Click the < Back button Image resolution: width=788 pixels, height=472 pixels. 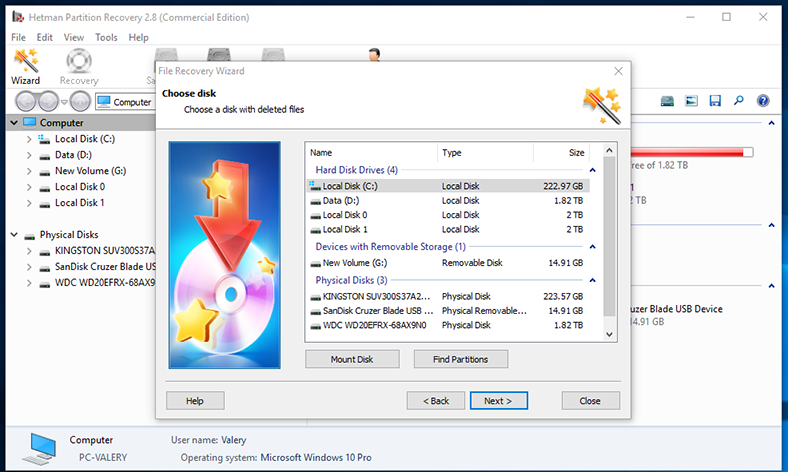[x=436, y=401]
